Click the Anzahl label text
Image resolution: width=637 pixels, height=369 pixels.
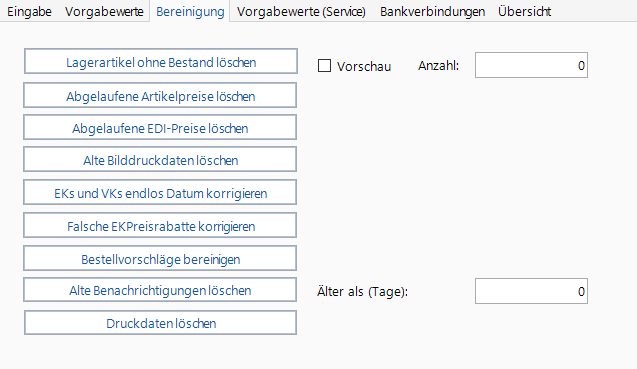[x=439, y=65]
